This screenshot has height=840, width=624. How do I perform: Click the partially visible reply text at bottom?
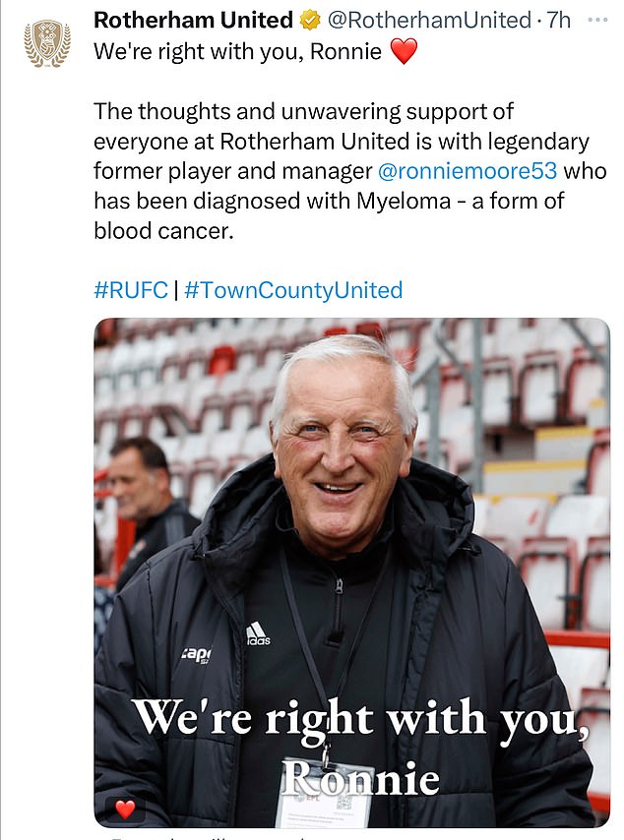pos(197,836)
